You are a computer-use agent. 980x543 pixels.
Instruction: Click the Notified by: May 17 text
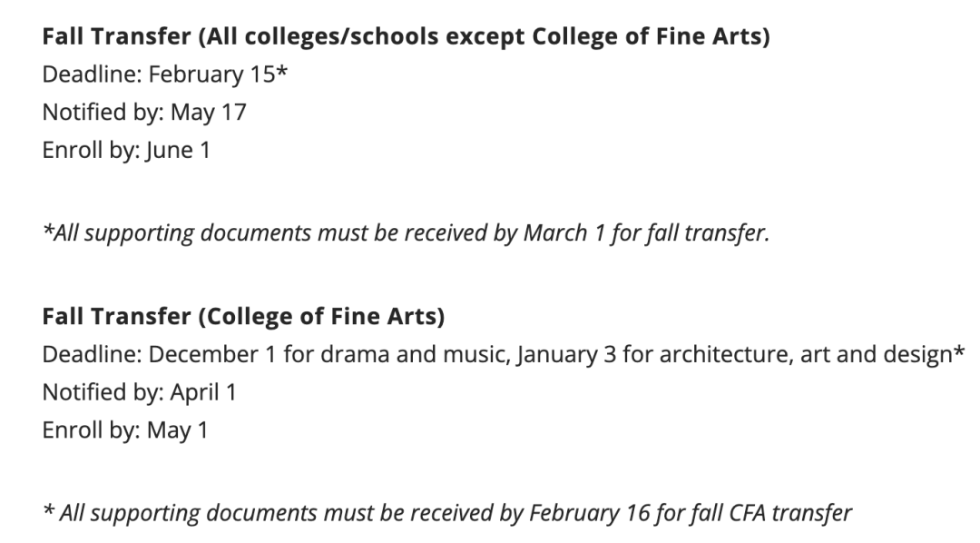pos(144,113)
